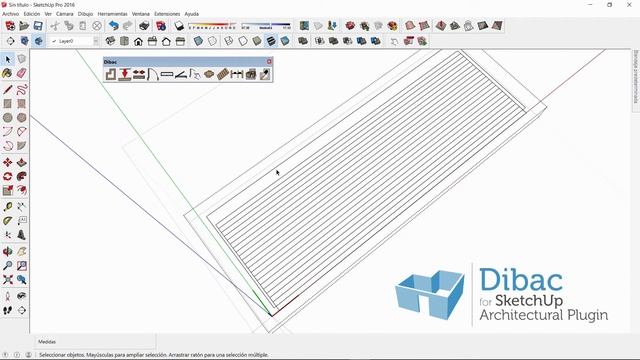Switch to Iso view icon
This screenshot has height=360, width=640.
click(x=110, y=41)
